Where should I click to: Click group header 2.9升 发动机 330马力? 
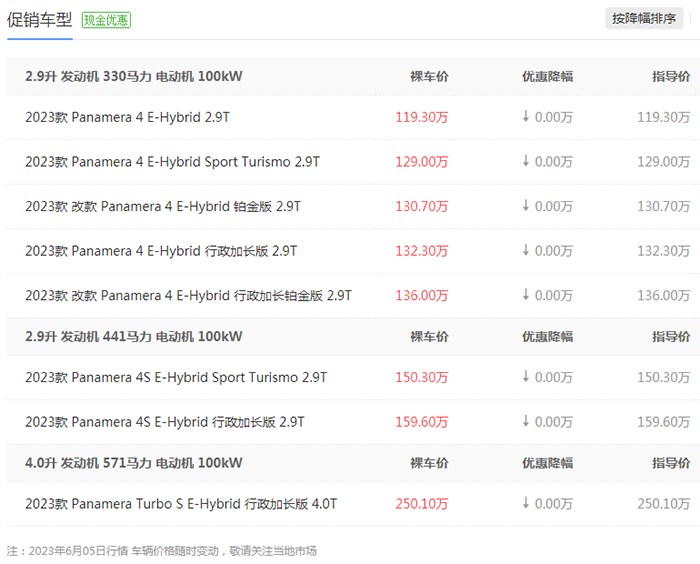[133, 76]
